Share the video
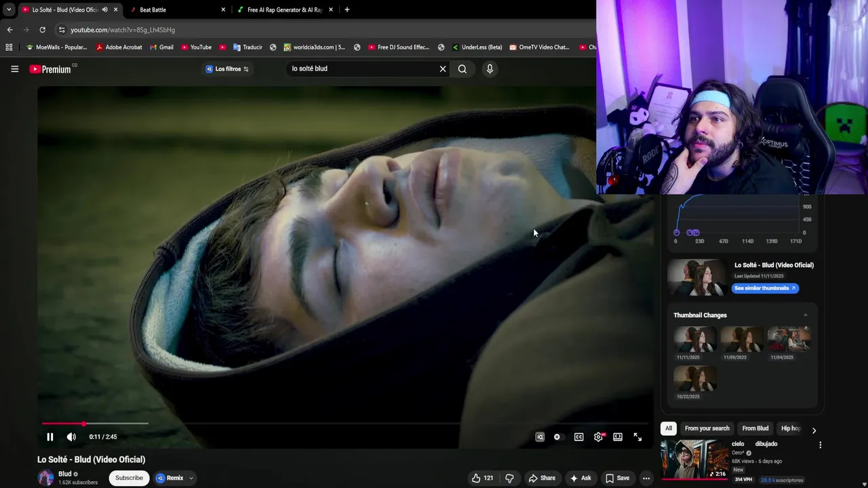The image size is (868, 488). click(542, 478)
